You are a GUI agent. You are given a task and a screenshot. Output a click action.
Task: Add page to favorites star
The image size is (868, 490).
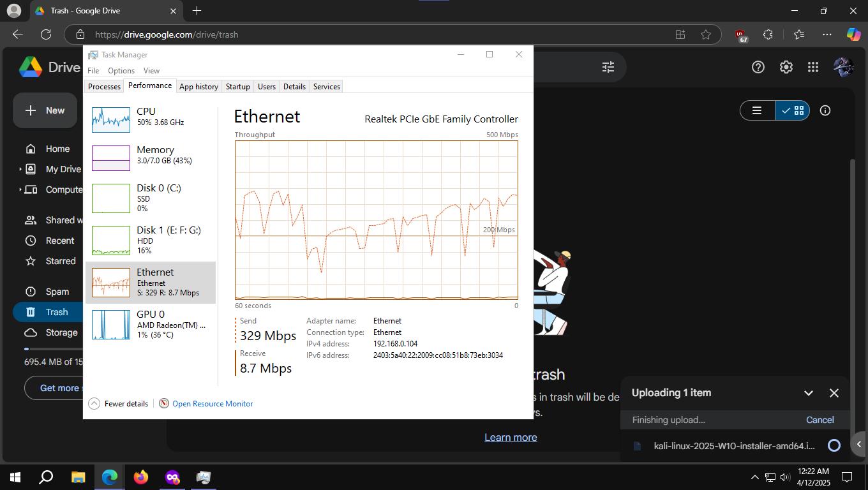706,34
